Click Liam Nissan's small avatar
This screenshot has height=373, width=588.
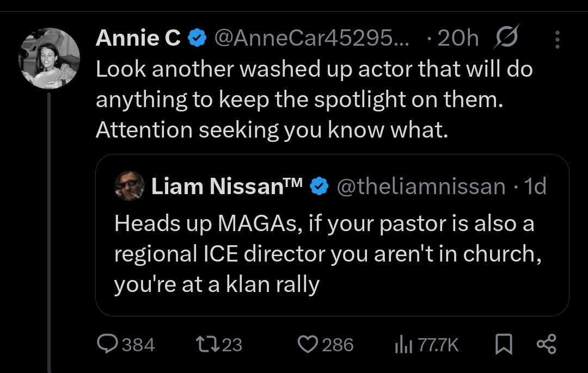pos(130,186)
